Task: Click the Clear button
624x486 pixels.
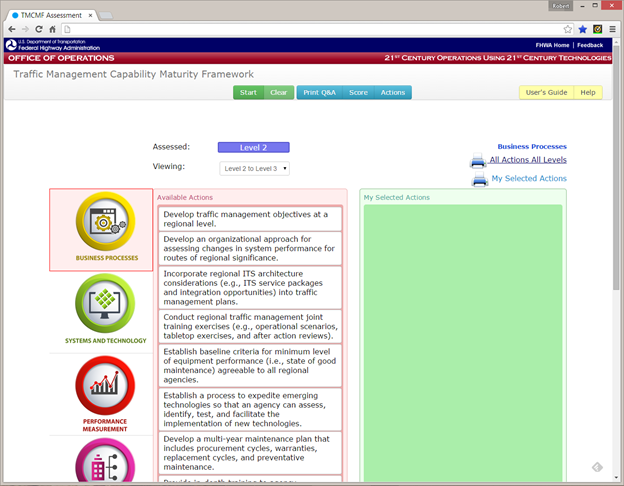Action: (x=279, y=92)
